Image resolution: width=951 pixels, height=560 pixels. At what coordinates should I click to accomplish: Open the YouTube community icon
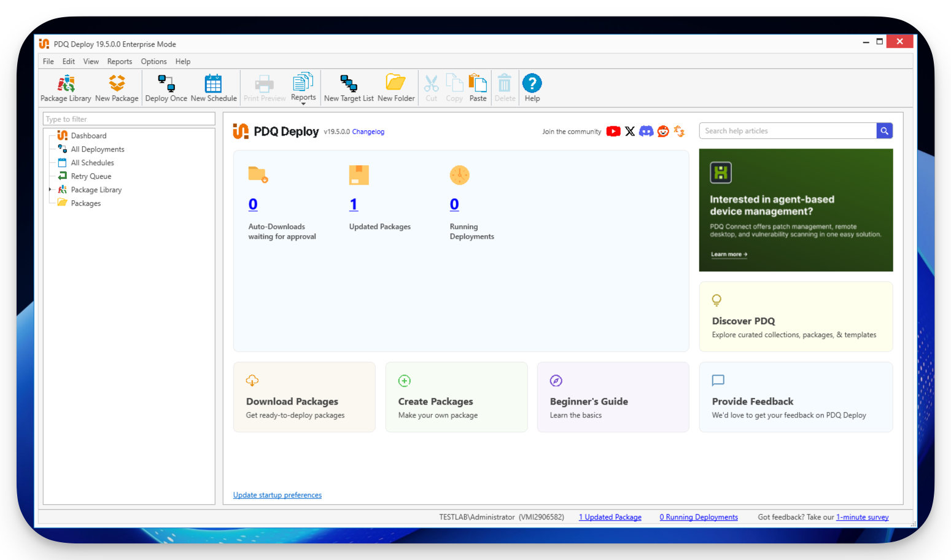(x=613, y=131)
